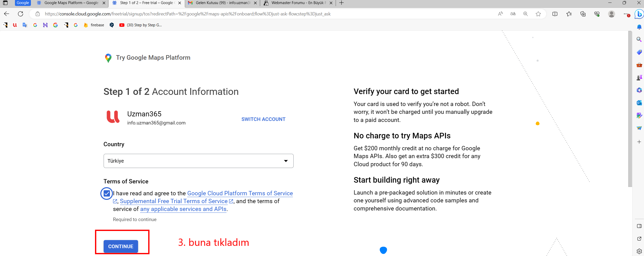Open split screen view icon
The width and height of the screenshot is (644, 256).
point(555,14)
